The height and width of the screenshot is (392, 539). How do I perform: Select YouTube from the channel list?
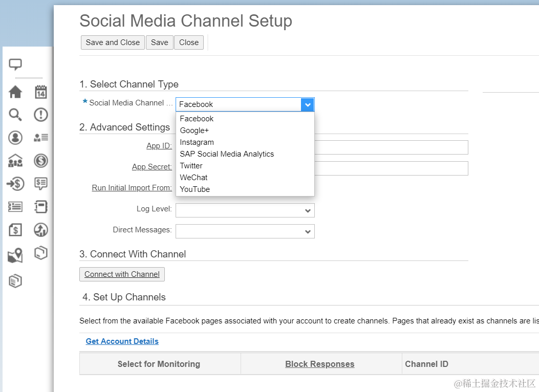195,189
